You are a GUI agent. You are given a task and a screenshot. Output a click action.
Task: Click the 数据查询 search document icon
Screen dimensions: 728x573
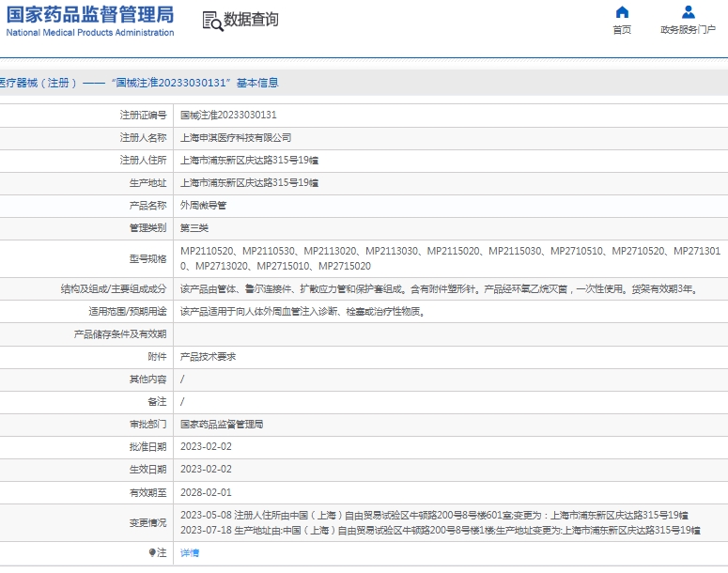pyautogui.click(x=212, y=22)
